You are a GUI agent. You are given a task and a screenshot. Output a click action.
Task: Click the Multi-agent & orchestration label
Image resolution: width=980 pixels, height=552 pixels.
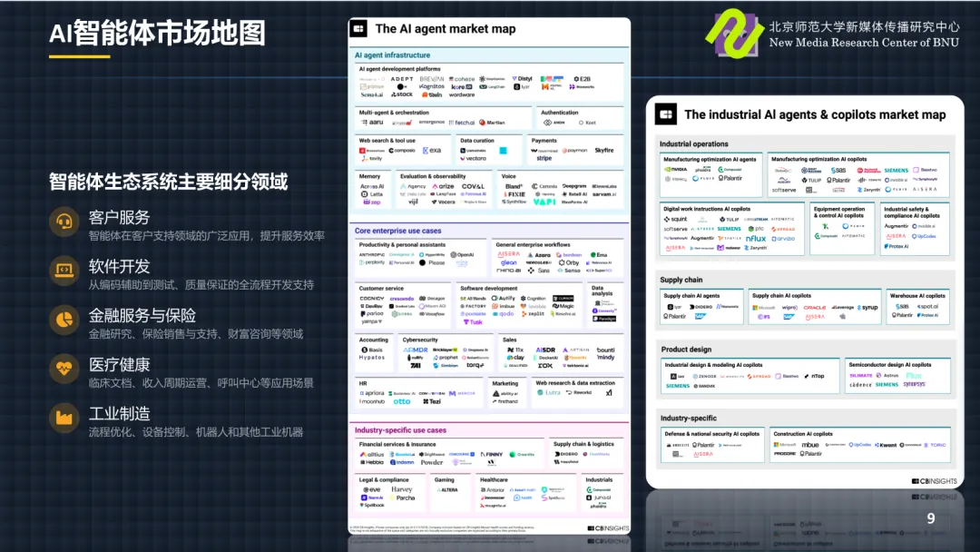(x=394, y=113)
